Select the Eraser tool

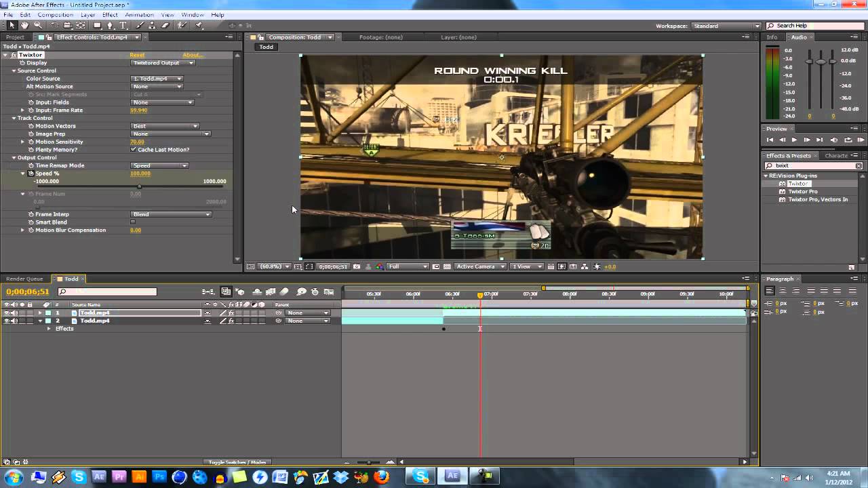[165, 26]
